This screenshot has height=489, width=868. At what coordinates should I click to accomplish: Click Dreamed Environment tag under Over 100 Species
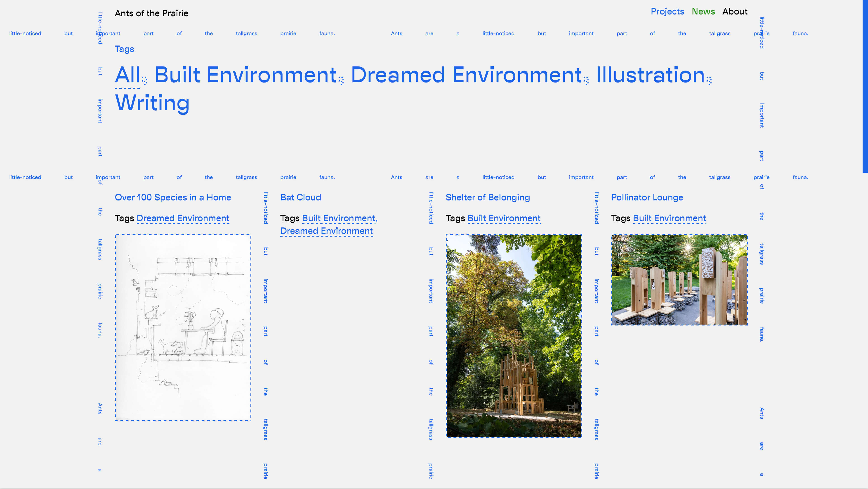(x=183, y=218)
